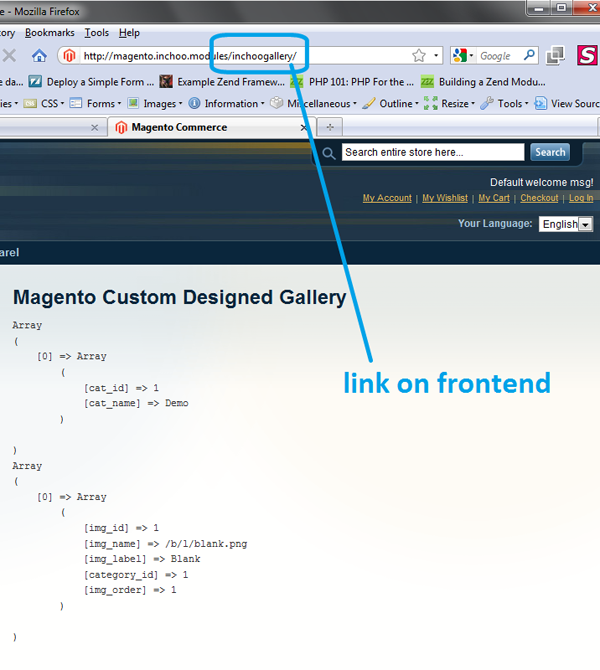Open the My Wishlist link
The image size is (600, 670).
pos(445,198)
